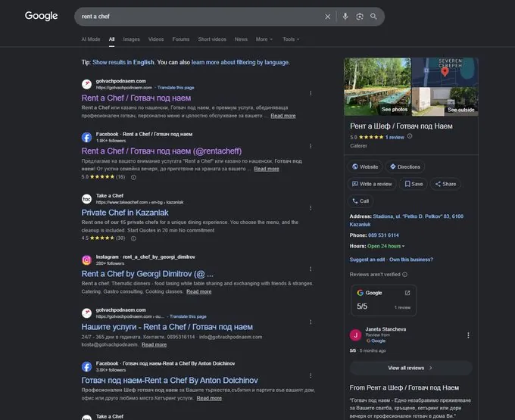The image size is (515, 420).
Task: Click the Website button in business panel
Action: click(x=365, y=166)
